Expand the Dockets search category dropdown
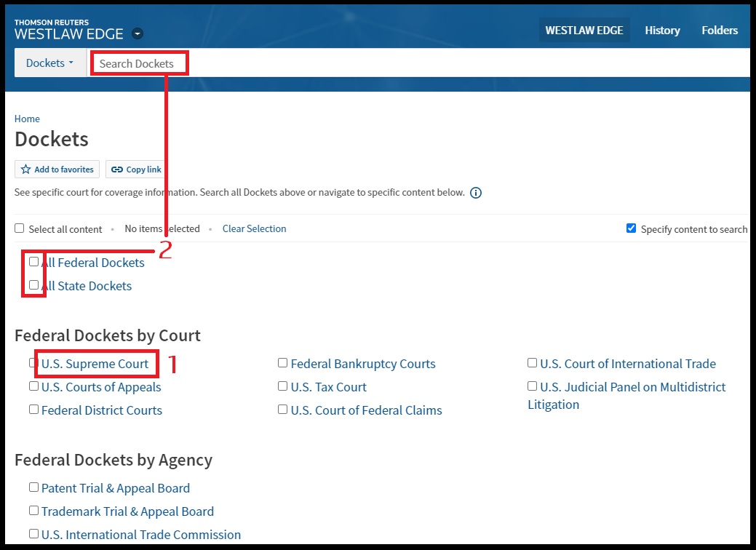Viewport: 756px width, 550px height. pyautogui.click(x=49, y=63)
